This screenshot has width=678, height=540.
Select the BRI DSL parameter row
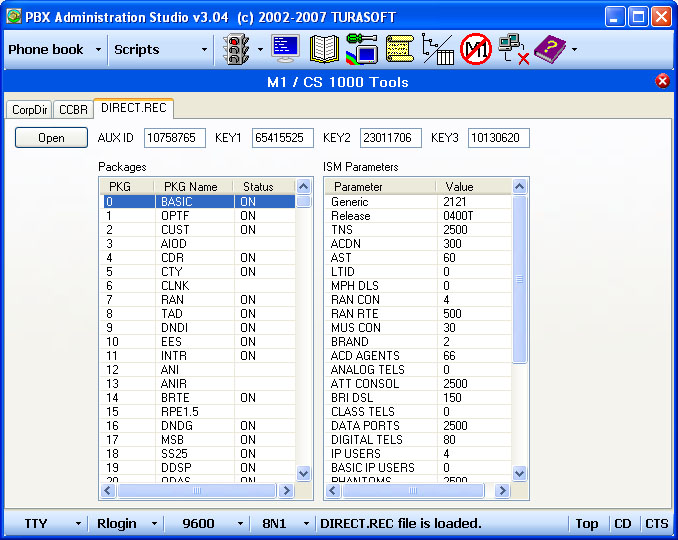click(x=418, y=397)
